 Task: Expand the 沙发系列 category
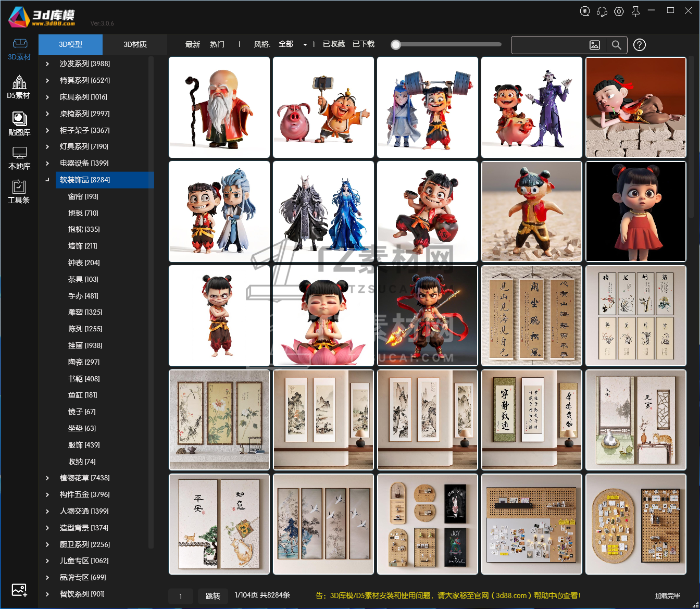point(47,64)
